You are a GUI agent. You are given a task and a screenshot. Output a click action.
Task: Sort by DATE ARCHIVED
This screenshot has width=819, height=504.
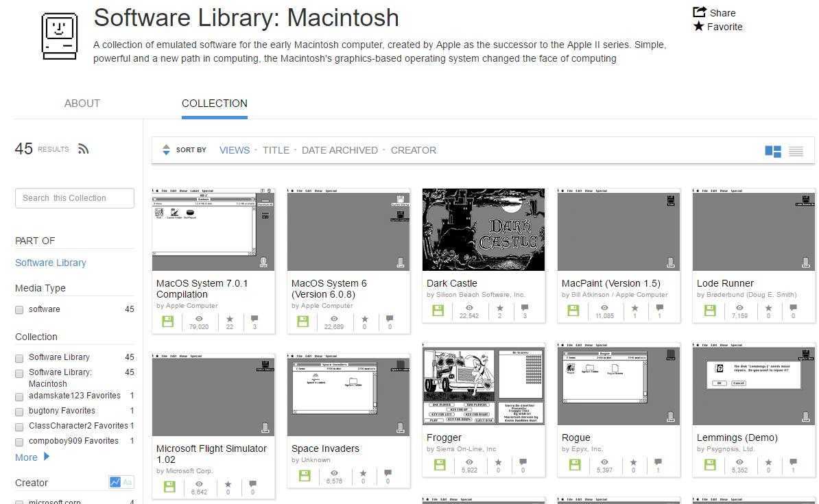click(340, 150)
